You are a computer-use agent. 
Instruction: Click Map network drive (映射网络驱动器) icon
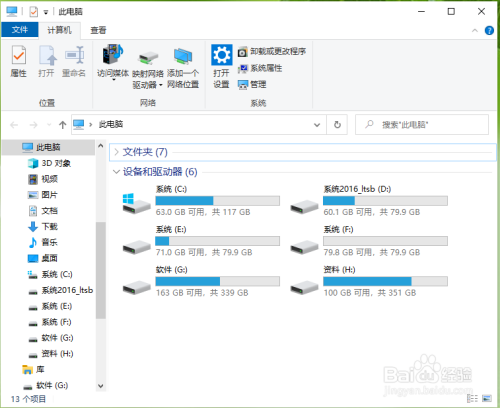coord(148,67)
